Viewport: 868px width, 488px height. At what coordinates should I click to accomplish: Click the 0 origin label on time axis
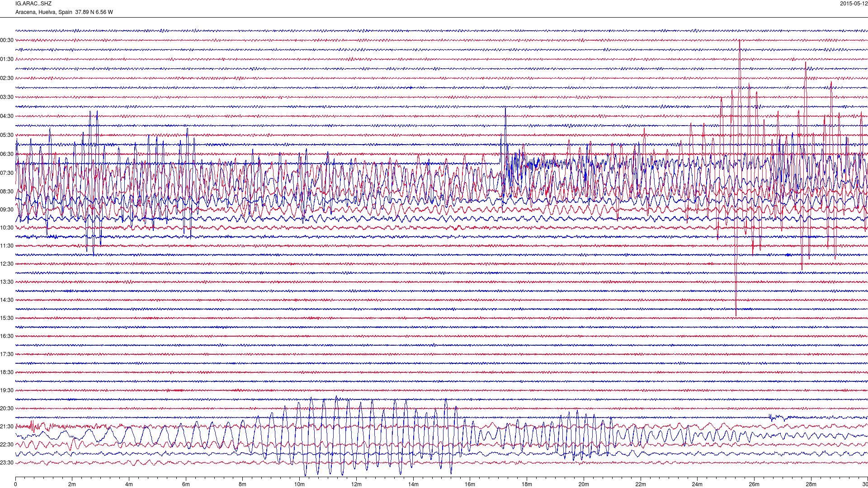[15, 484]
